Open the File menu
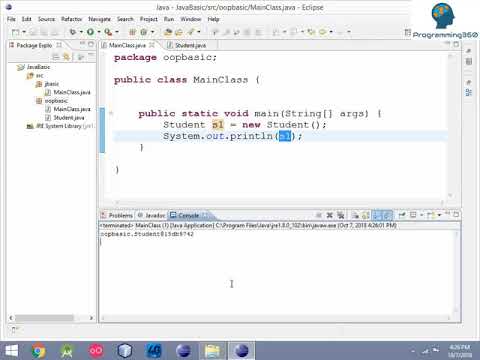 pos(11,19)
